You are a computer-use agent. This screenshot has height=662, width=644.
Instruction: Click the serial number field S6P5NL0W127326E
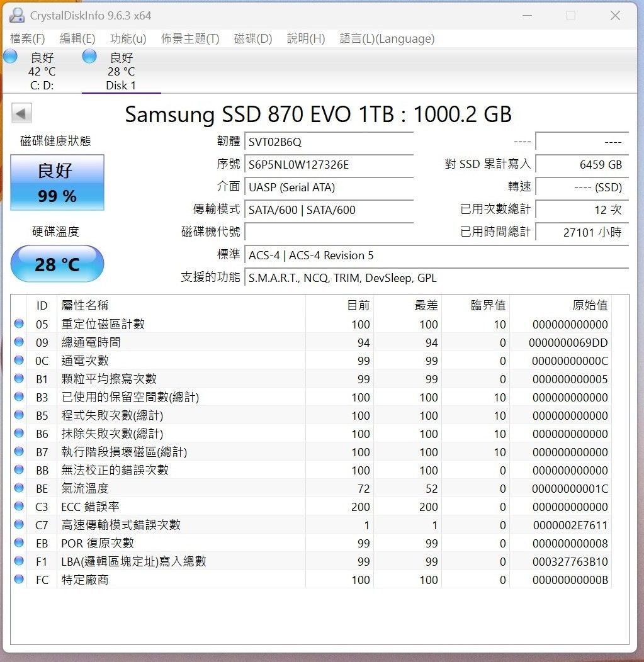[329, 164]
